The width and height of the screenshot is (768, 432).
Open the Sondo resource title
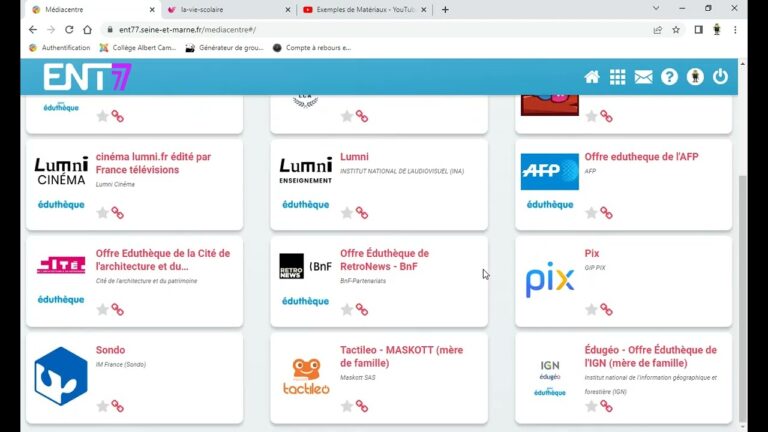point(110,350)
